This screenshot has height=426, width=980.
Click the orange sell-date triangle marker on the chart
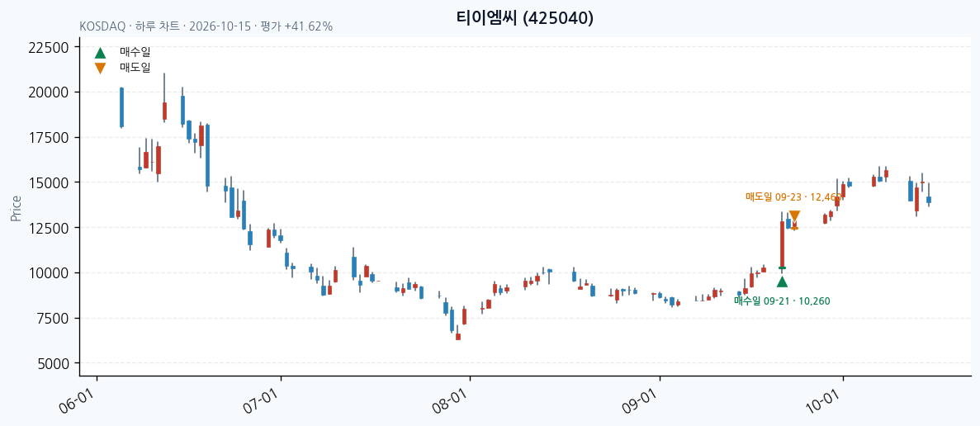(x=794, y=217)
